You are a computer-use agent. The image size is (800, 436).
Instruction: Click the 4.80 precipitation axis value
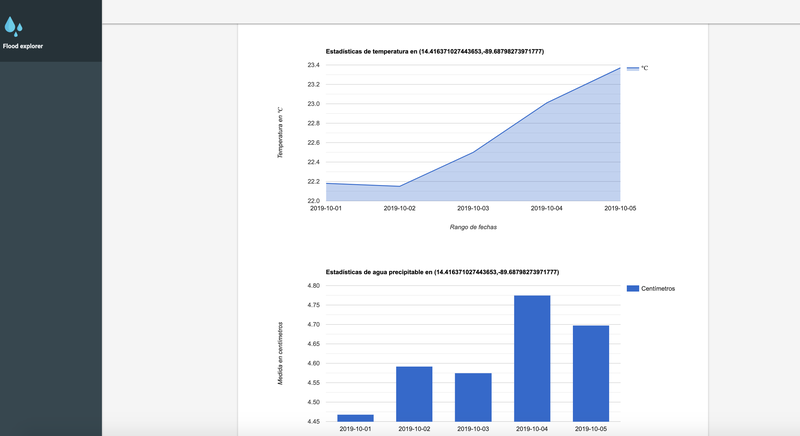tap(312, 286)
